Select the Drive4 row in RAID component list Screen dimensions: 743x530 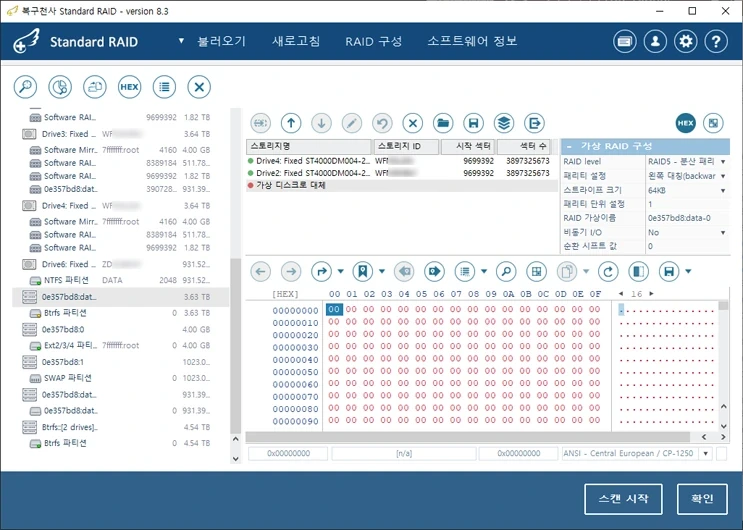(401, 161)
